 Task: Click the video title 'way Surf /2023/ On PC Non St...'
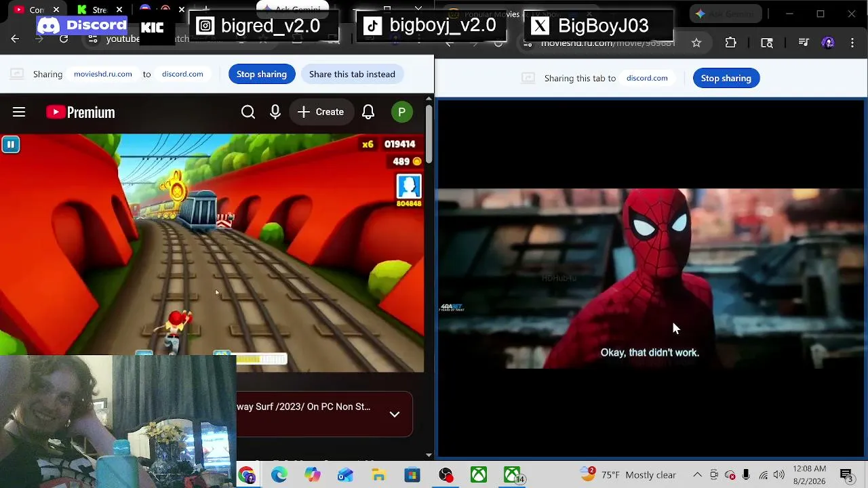(x=303, y=407)
